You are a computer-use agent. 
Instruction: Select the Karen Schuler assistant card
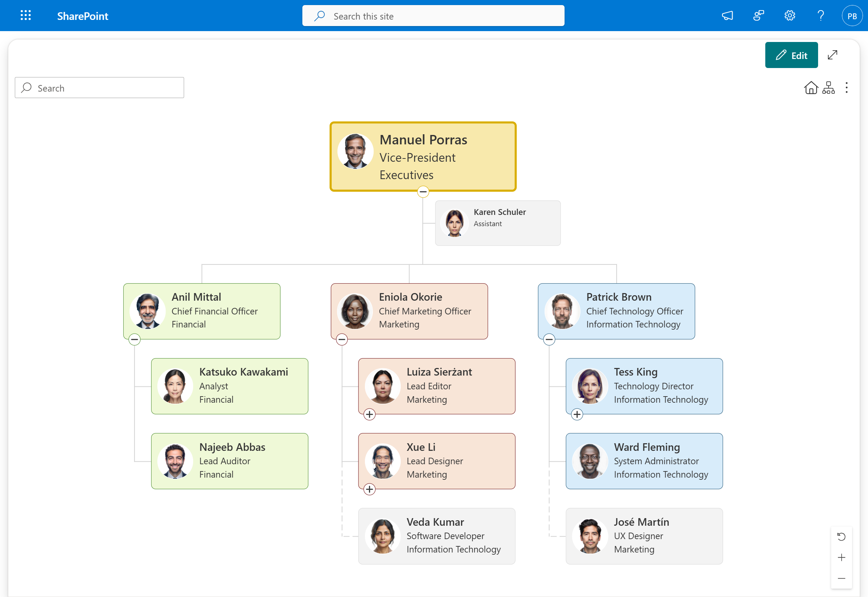point(498,223)
